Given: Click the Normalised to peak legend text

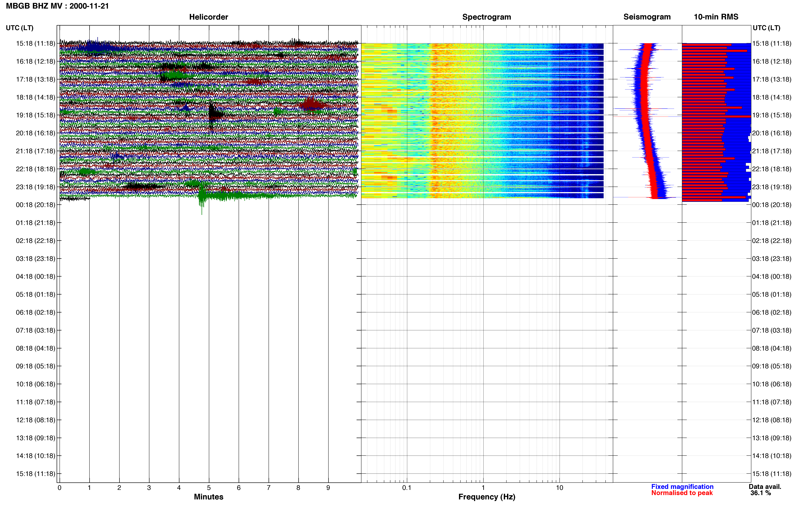Looking at the screenshot, I should tap(682, 493).
